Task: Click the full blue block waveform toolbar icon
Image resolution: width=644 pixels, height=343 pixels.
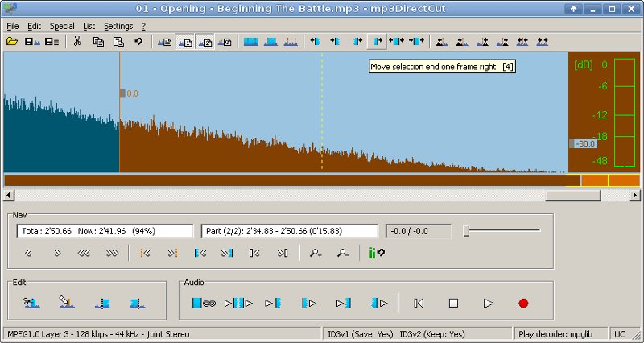Action: click(x=250, y=42)
